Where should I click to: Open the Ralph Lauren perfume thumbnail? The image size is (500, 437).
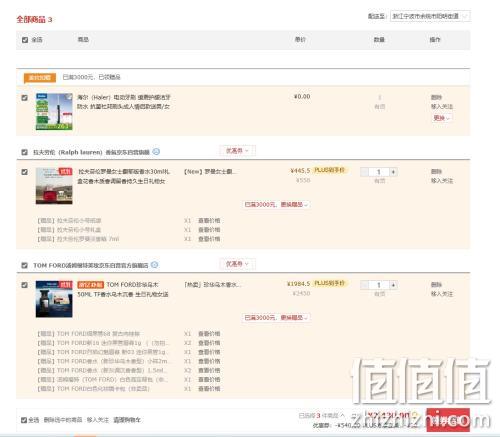(54, 186)
